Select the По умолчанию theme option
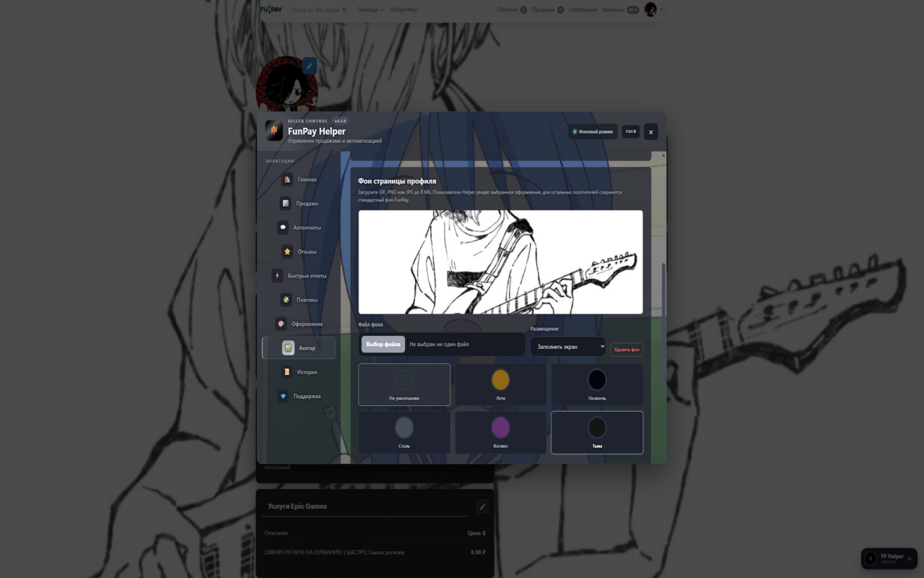 [404, 384]
